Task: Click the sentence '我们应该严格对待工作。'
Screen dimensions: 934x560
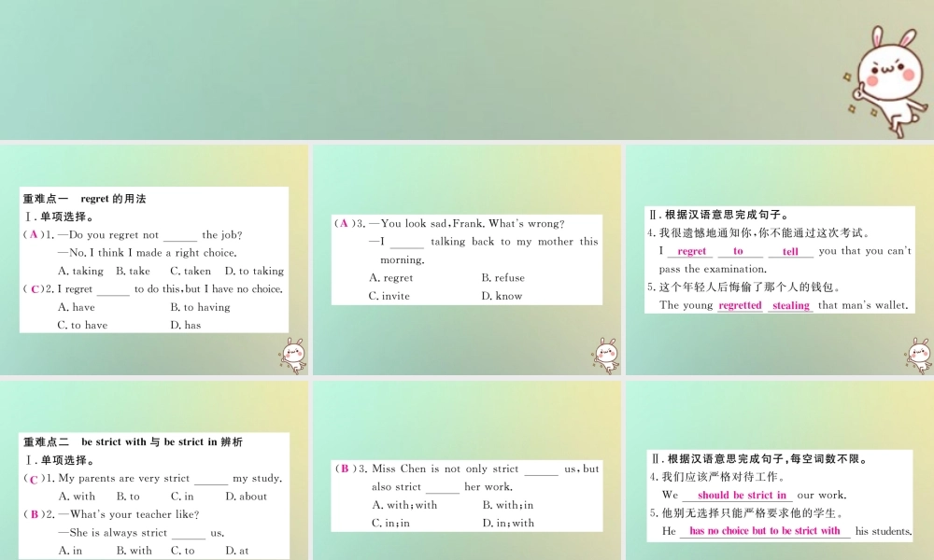Action: [723, 477]
